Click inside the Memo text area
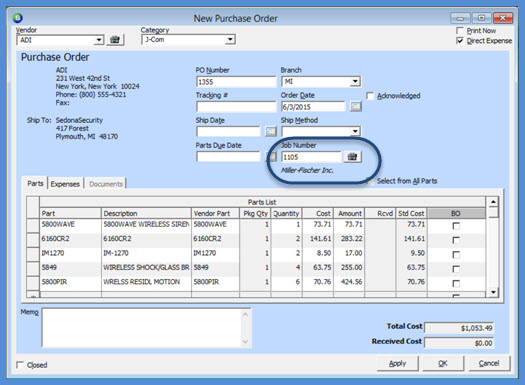Screen dimensions: 525x385 (141, 328)
